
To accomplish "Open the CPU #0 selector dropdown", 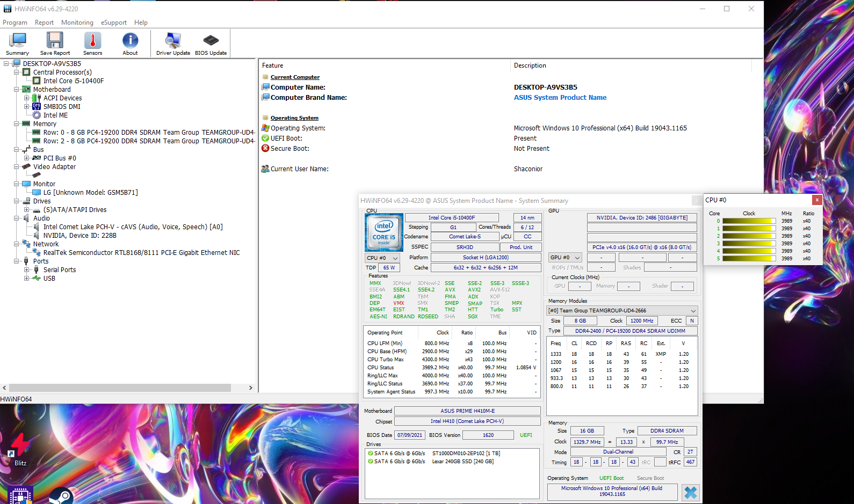I will (382, 258).
